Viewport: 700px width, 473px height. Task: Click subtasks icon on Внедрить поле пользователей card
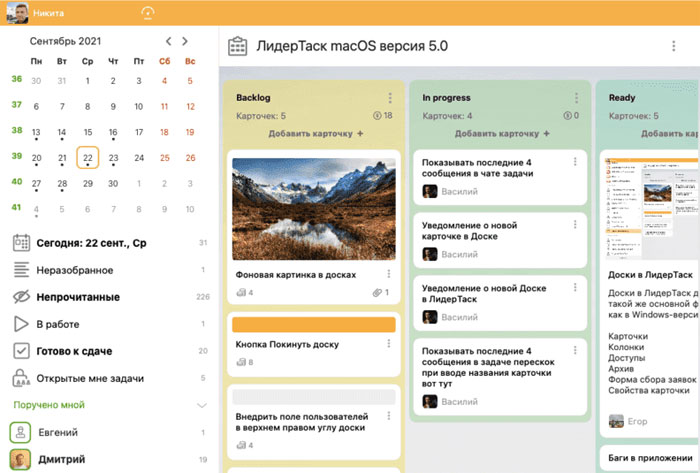pos(242,445)
